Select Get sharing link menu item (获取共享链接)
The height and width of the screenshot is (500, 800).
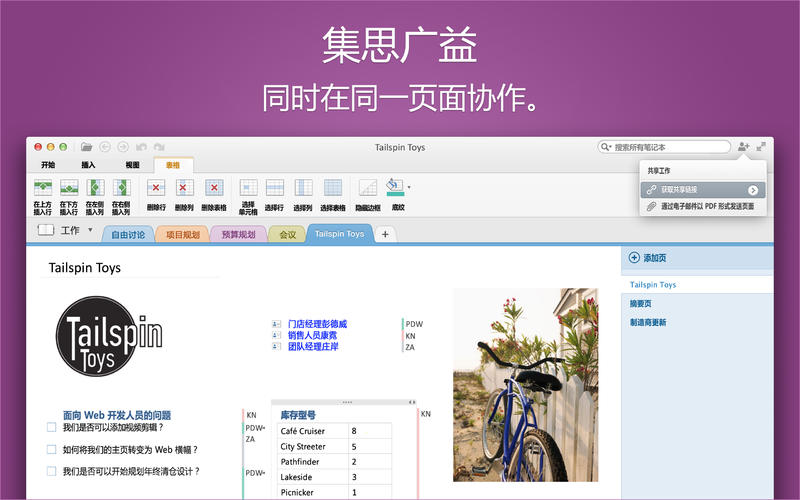703,190
